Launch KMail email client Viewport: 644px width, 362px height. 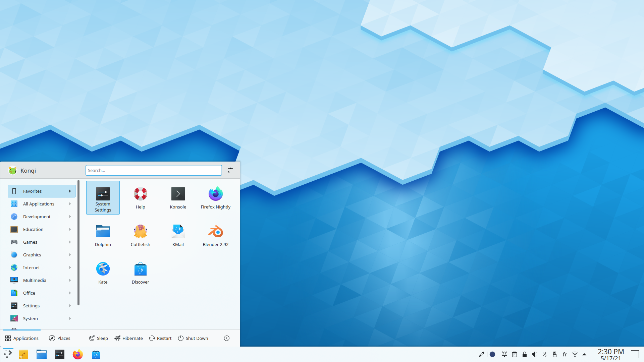(178, 235)
